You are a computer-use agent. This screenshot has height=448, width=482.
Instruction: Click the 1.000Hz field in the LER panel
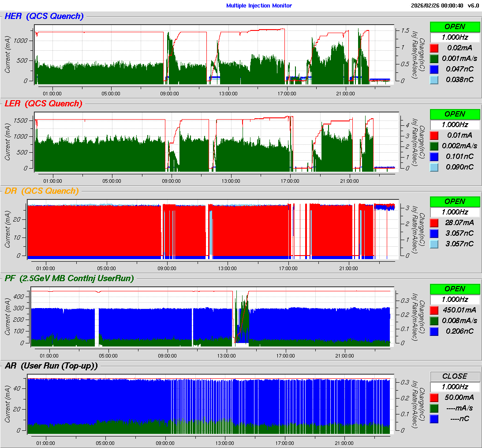pyautogui.click(x=455, y=125)
